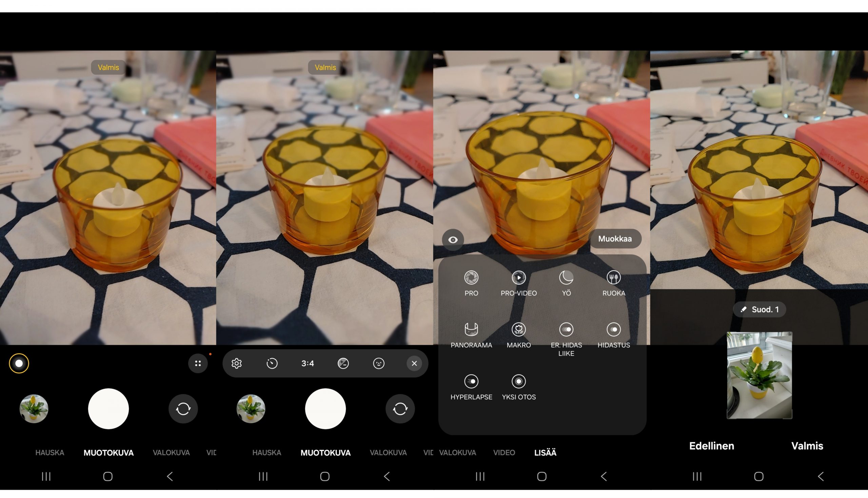
Task: Switch to HAUSKA mode in first screen
Action: (x=50, y=453)
